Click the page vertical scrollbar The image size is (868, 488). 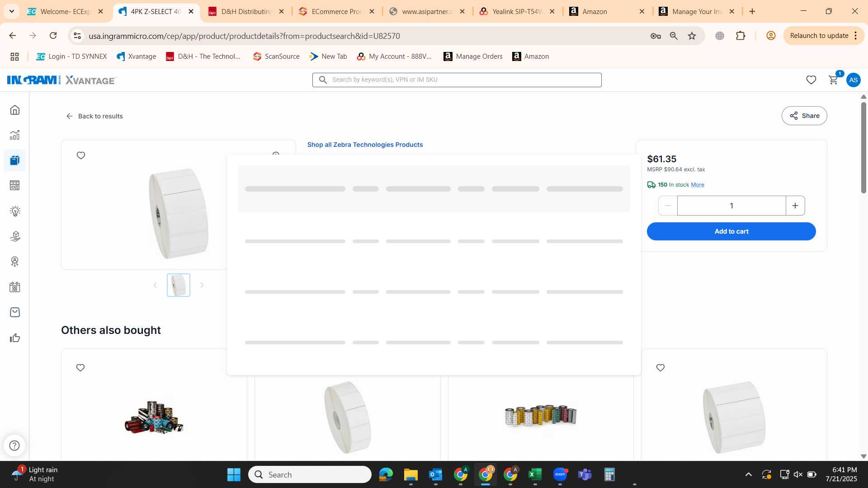tap(863, 148)
